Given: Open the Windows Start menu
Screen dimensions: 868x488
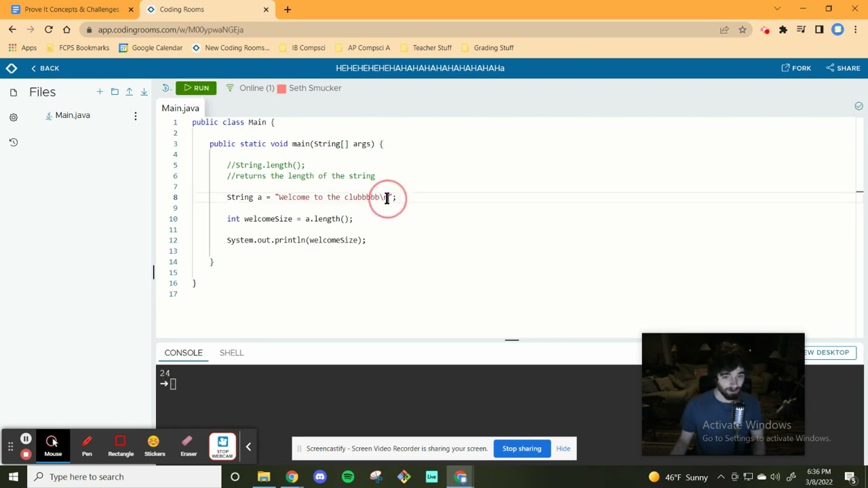Looking at the screenshot, I should pos(14,477).
